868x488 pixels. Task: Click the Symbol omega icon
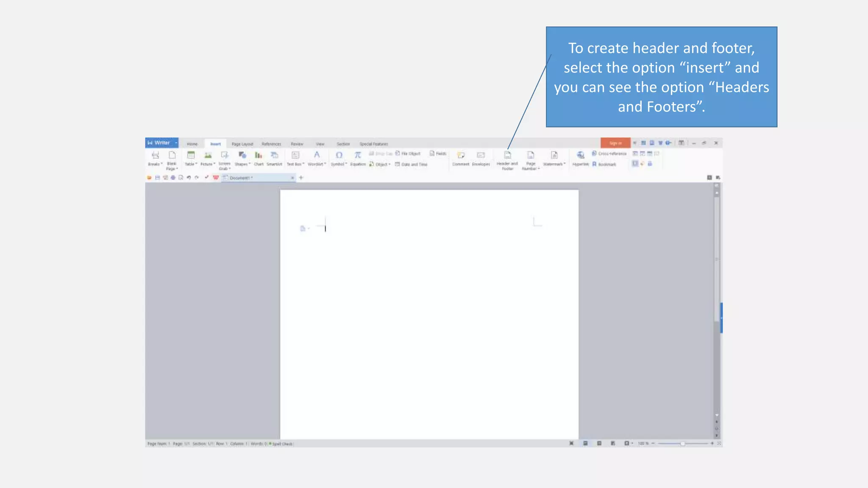pos(339,155)
